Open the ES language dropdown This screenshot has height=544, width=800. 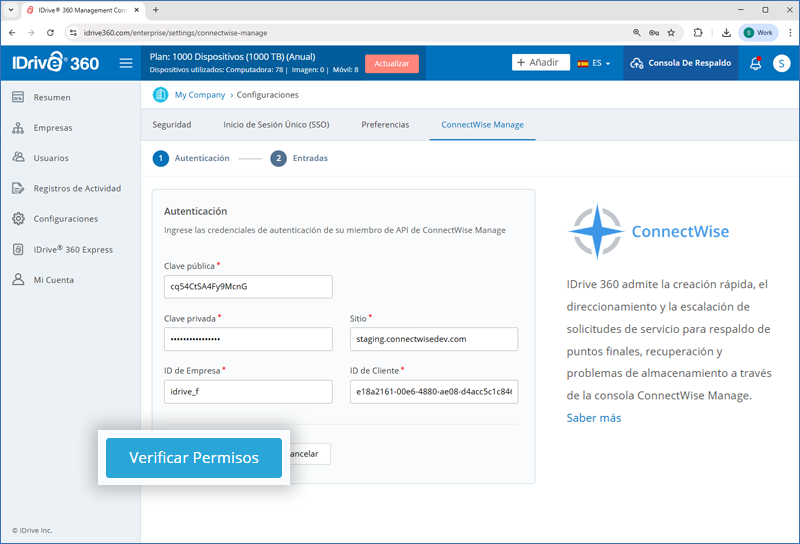pyautogui.click(x=594, y=63)
